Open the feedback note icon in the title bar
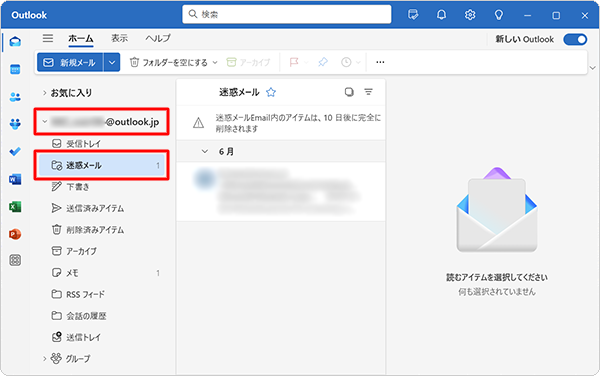Viewport: 600px width, 376px height. (413, 15)
